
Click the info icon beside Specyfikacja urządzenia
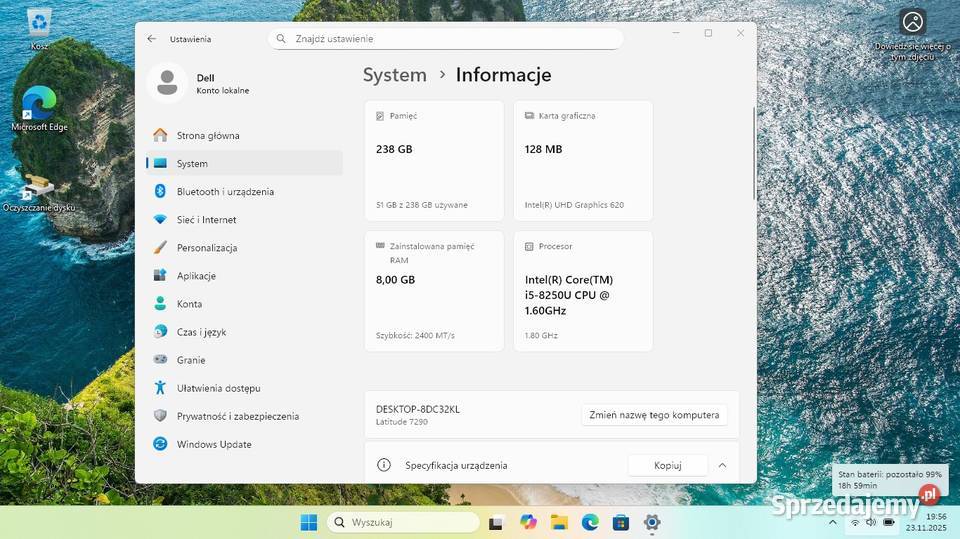384,465
